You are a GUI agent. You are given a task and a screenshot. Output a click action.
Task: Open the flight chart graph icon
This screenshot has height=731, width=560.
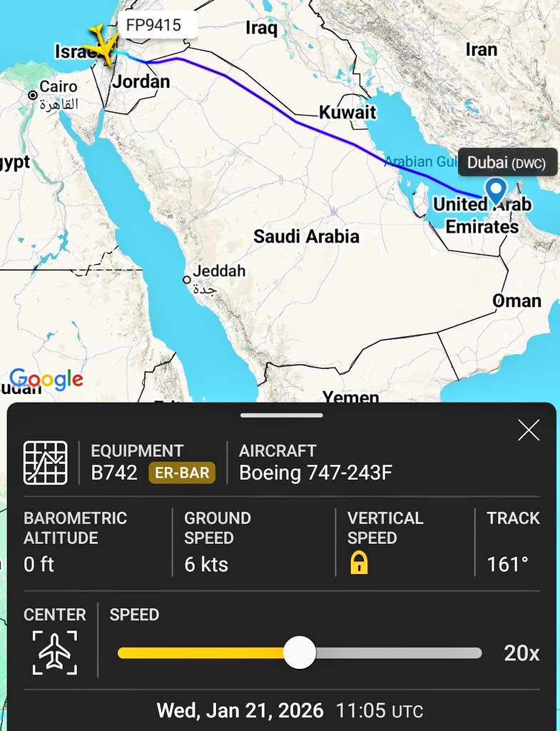point(46,463)
